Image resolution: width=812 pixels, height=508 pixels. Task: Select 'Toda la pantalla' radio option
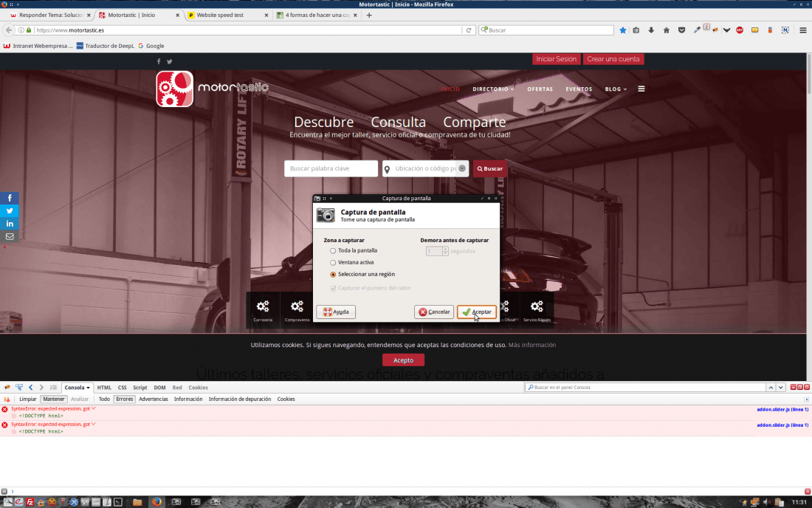332,250
